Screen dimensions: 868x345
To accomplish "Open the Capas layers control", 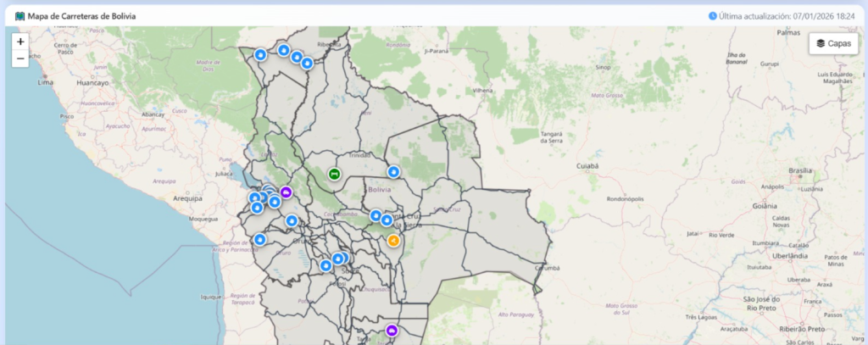I will [833, 43].
